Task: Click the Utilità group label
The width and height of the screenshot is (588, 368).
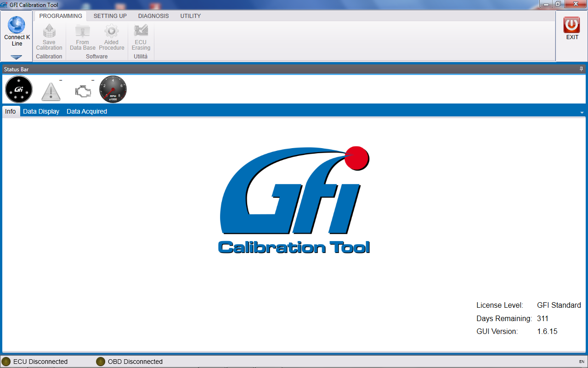Action: [x=141, y=57]
